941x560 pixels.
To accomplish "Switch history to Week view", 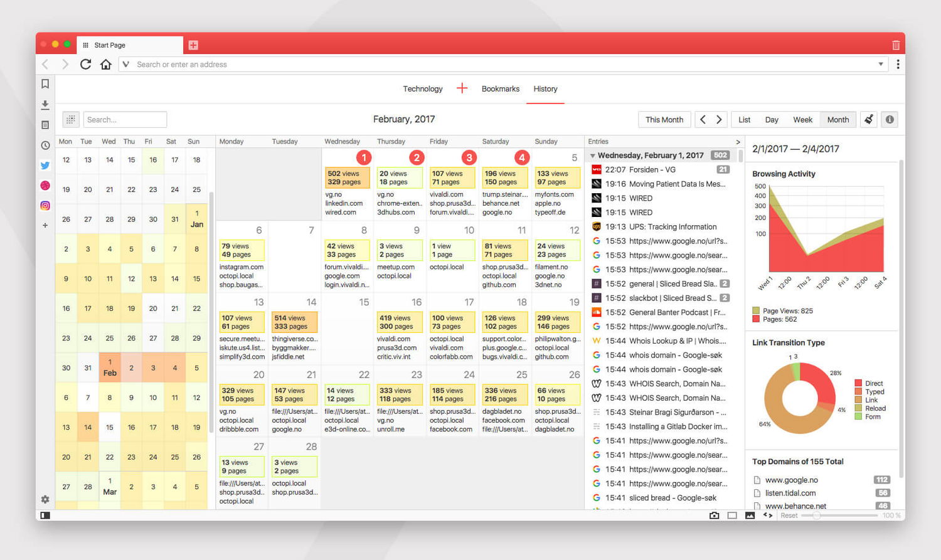I will (802, 119).
